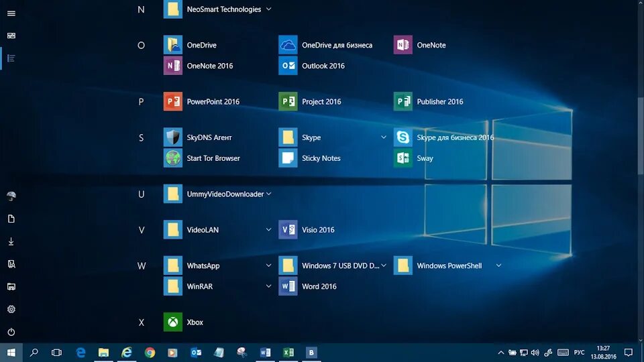
Task: Open the VK taskbar app icon
Action: pyautogui.click(x=311, y=353)
